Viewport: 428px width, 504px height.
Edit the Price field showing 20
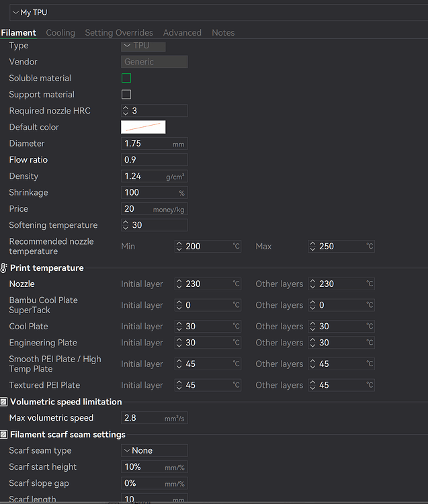click(155, 209)
